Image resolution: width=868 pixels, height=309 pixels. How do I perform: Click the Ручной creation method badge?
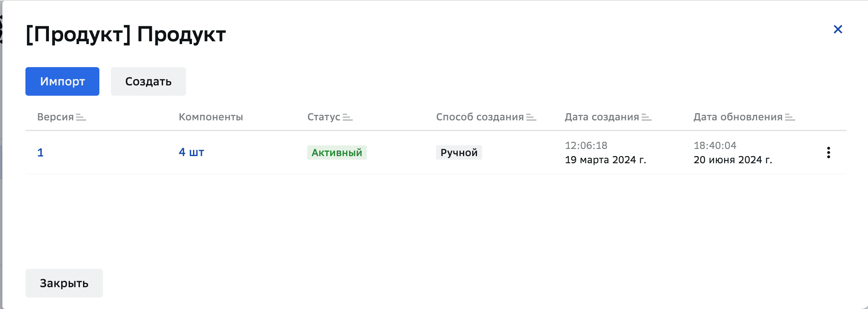click(x=459, y=152)
